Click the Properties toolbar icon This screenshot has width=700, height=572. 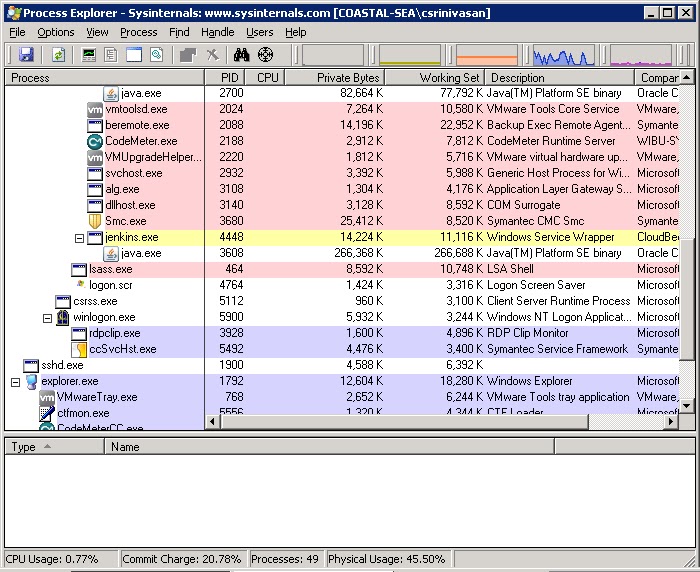(188, 55)
